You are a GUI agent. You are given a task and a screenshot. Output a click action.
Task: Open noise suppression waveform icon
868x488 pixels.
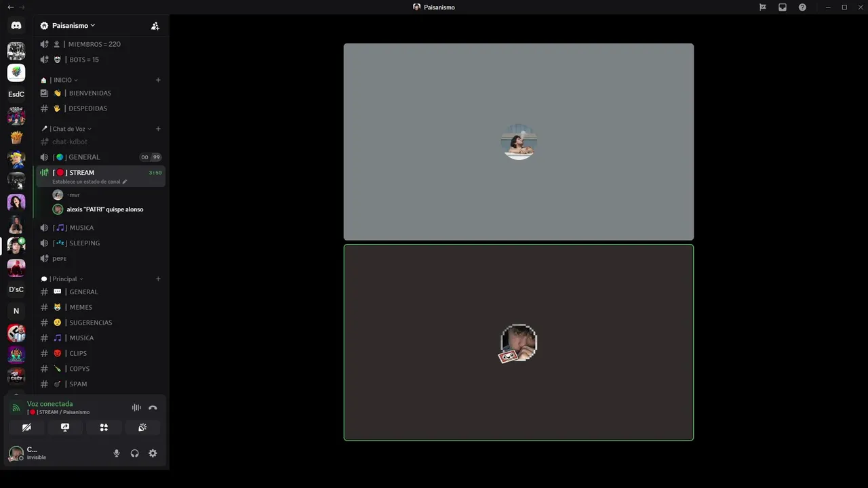click(x=136, y=407)
